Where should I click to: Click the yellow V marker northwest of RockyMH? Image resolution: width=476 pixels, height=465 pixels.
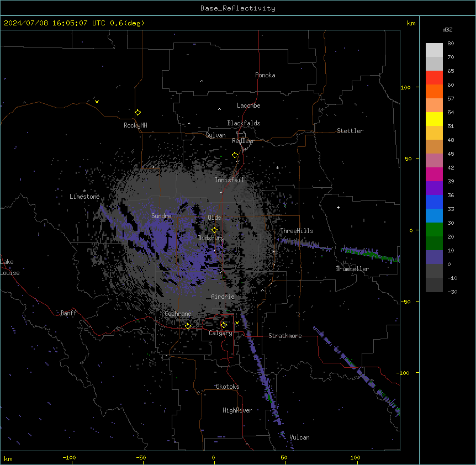[97, 102]
